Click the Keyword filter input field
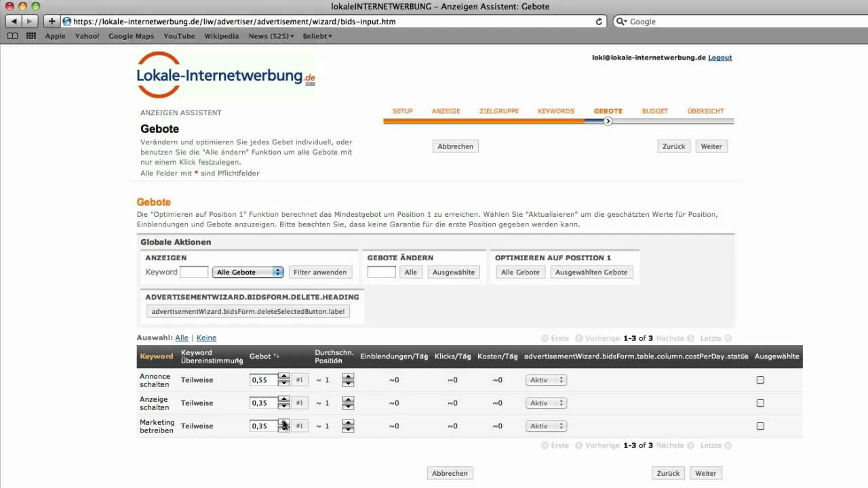 (194, 272)
